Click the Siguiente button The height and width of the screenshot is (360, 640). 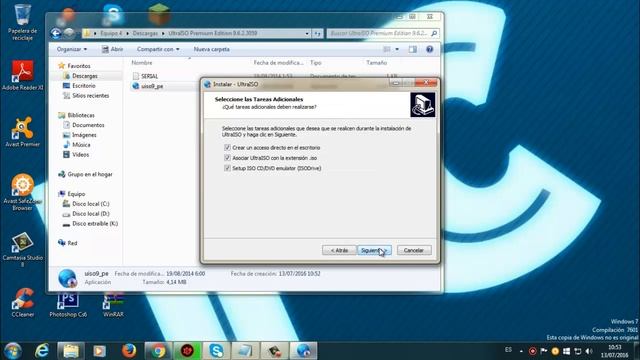(374, 250)
